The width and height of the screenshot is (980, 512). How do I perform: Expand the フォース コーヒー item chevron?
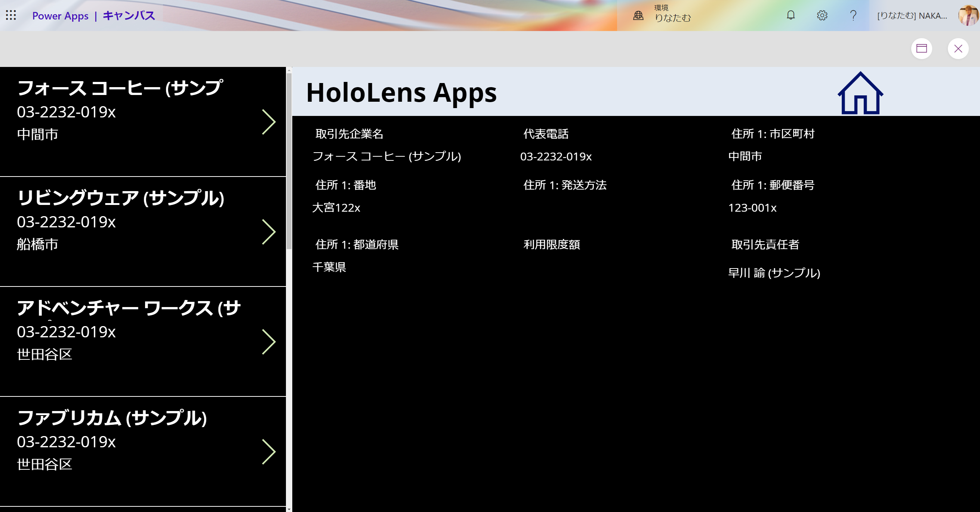[269, 122]
